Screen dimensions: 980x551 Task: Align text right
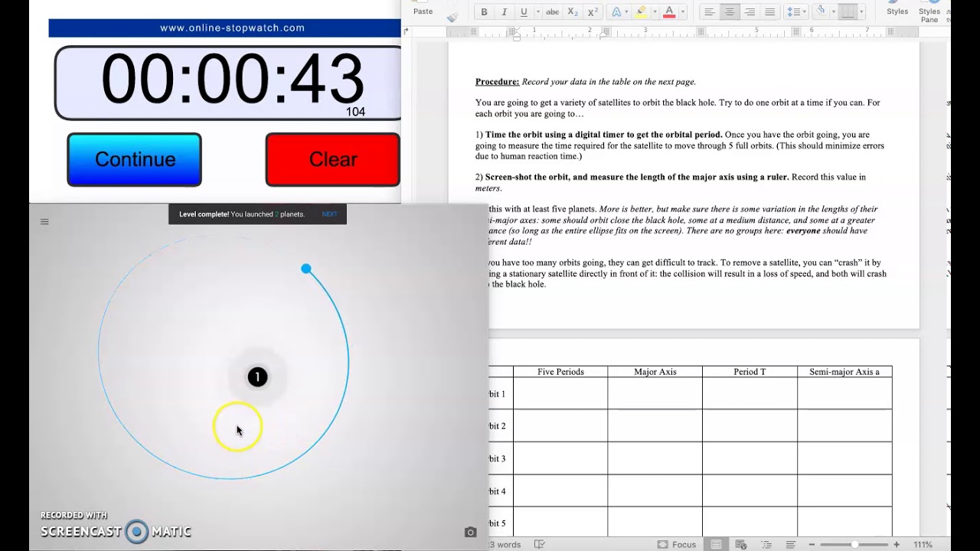(x=750, y=12)
